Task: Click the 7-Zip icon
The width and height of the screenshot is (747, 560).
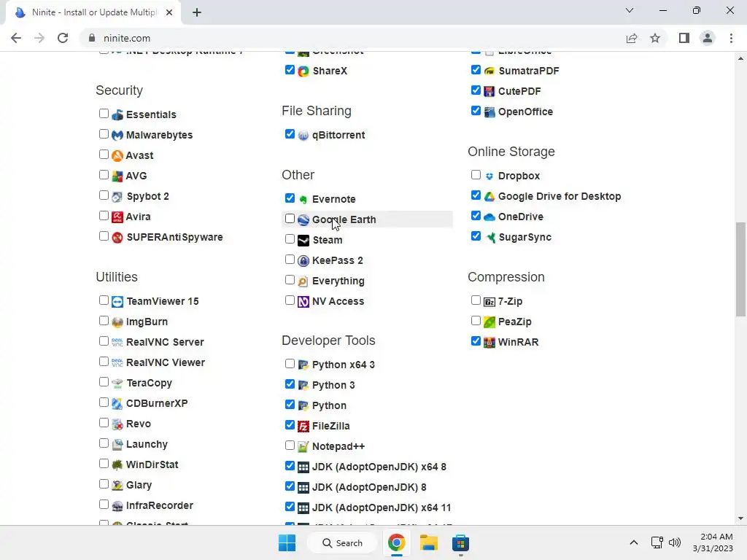Action: (x=489, y=302)
